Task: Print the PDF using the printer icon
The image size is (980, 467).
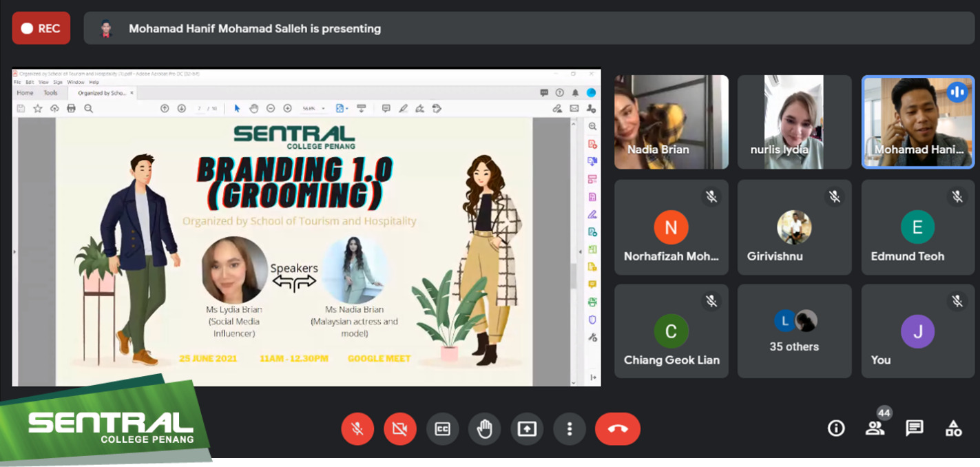Action: pyautogui.click(x=71, y=108)
